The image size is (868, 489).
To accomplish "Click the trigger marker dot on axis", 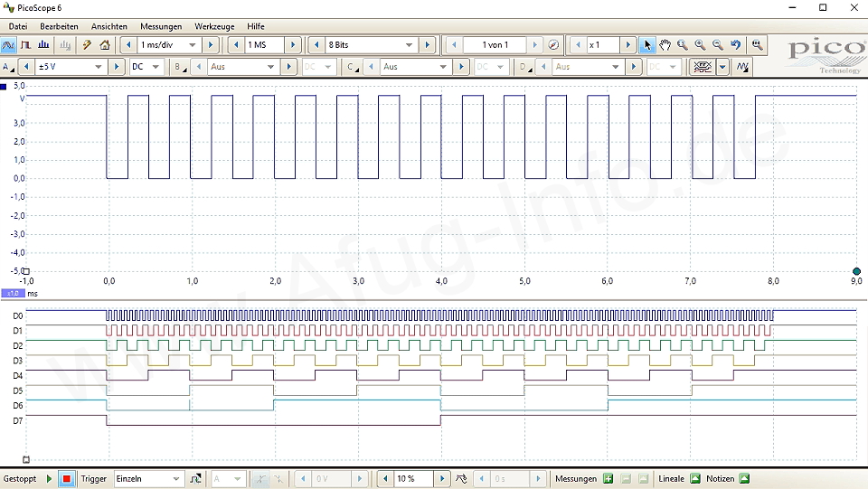I will 856,271.
